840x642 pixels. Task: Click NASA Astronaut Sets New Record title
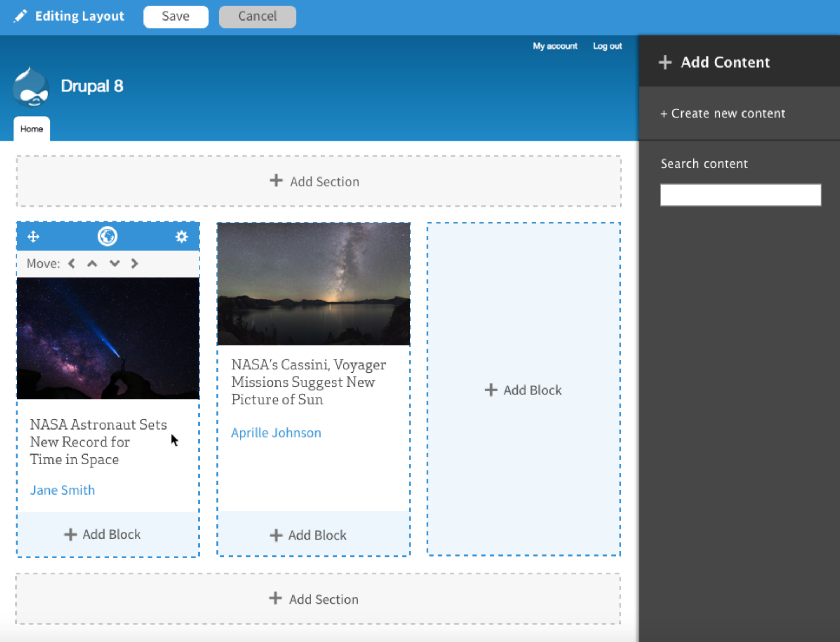(x=99, y=442)
